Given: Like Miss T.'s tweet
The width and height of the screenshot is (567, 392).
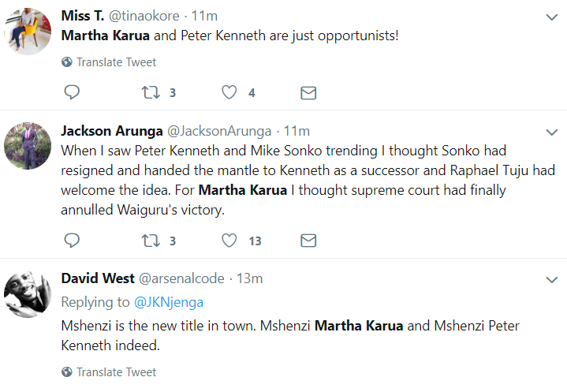Looking at the screenshot, I should coord(229,92).
